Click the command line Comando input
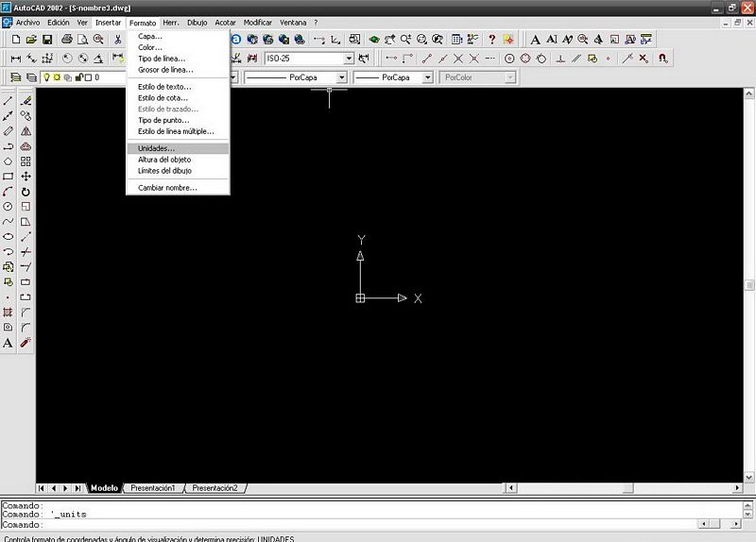Screen dimensions: 756x542 [347, 525]
